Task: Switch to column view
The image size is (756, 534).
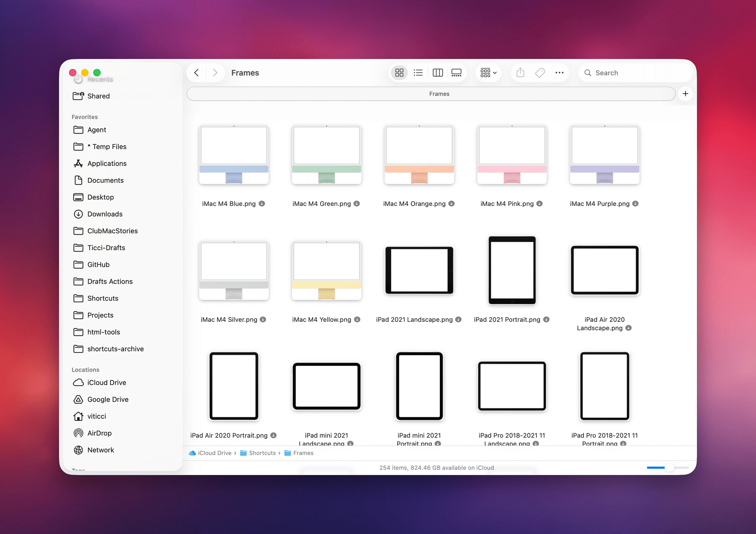Action: [437, 73]
